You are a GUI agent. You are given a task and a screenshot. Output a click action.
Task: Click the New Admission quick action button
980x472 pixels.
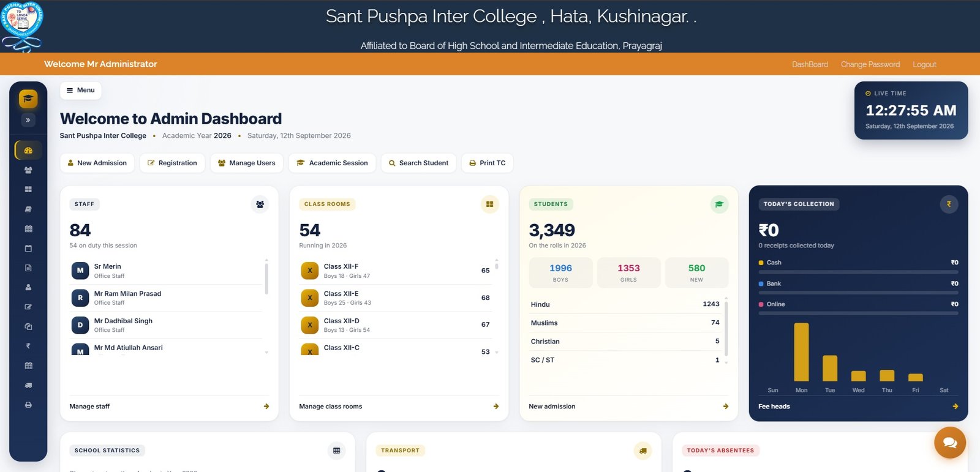pos(97,163)
